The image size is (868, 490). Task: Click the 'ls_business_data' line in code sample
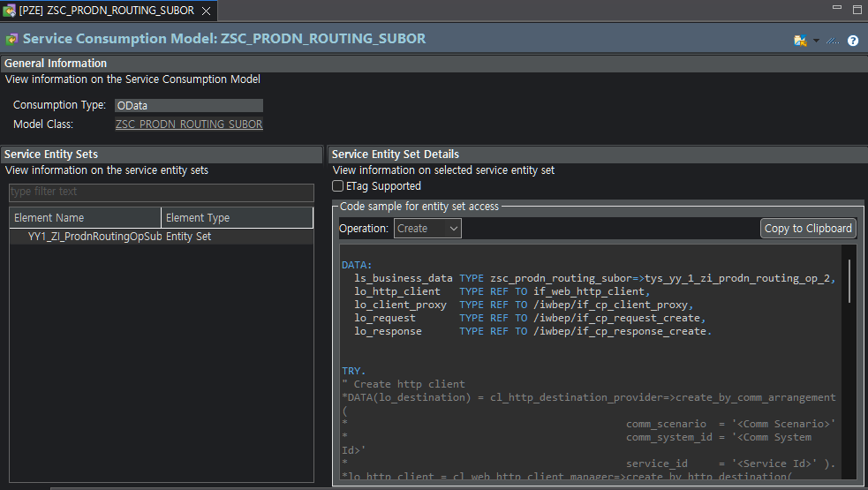coord(594,278)
